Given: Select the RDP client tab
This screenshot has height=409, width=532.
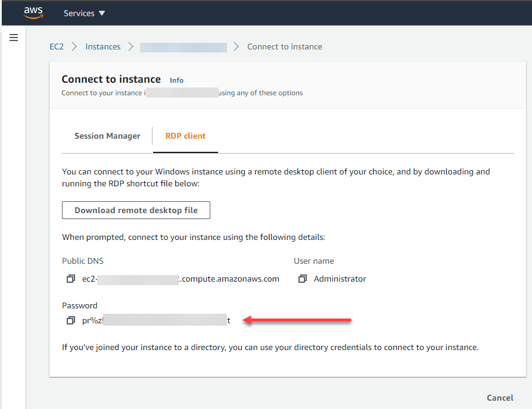Looking at the screenshot, I should click(x=185, y=136).
